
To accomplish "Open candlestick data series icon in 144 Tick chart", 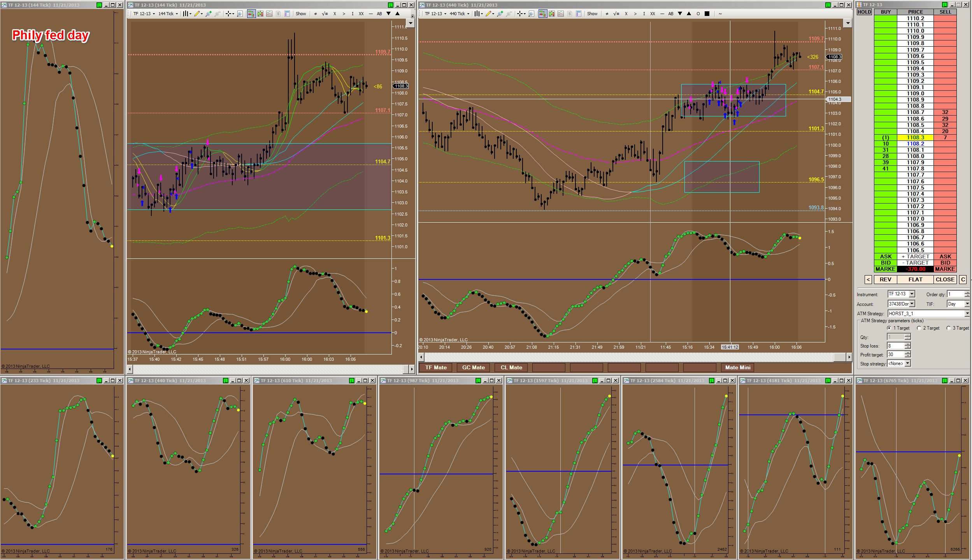I will tap(260, 14).
